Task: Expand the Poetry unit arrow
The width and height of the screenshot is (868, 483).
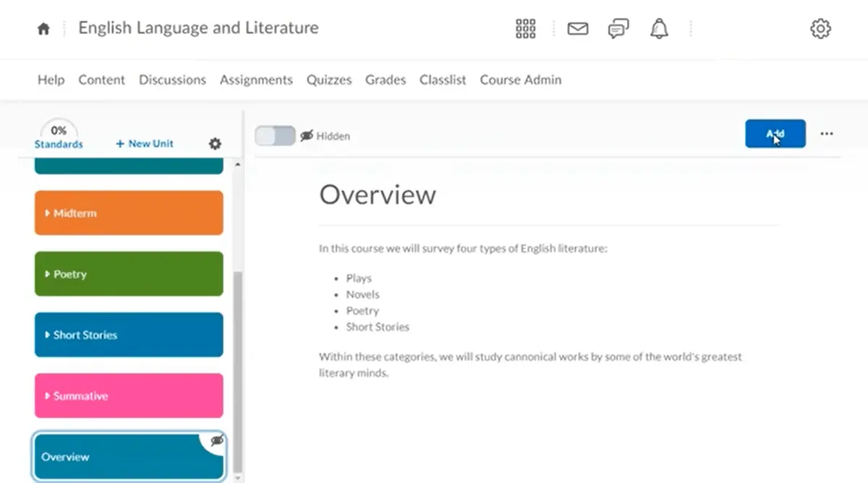Action: click(48, 274)
